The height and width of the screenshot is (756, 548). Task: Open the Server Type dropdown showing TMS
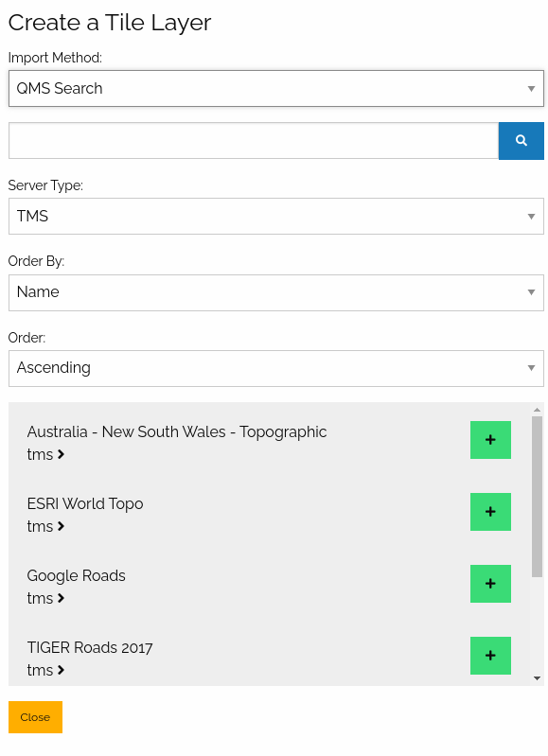point(276,216)
